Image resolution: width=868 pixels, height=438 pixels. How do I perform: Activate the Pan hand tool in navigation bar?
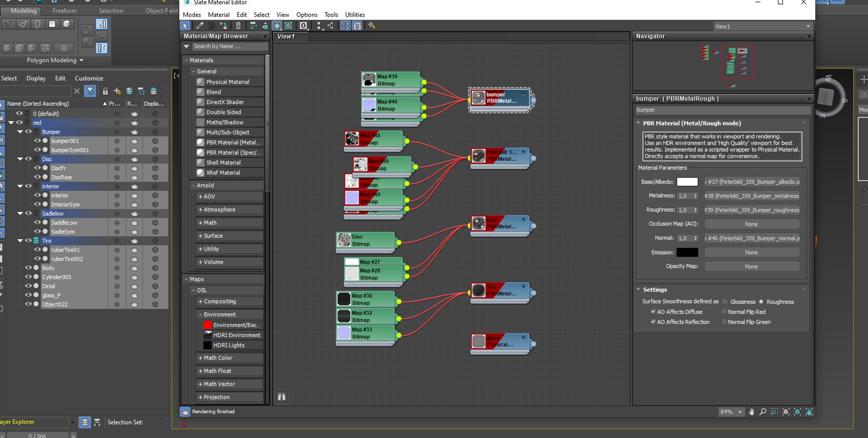751,412
